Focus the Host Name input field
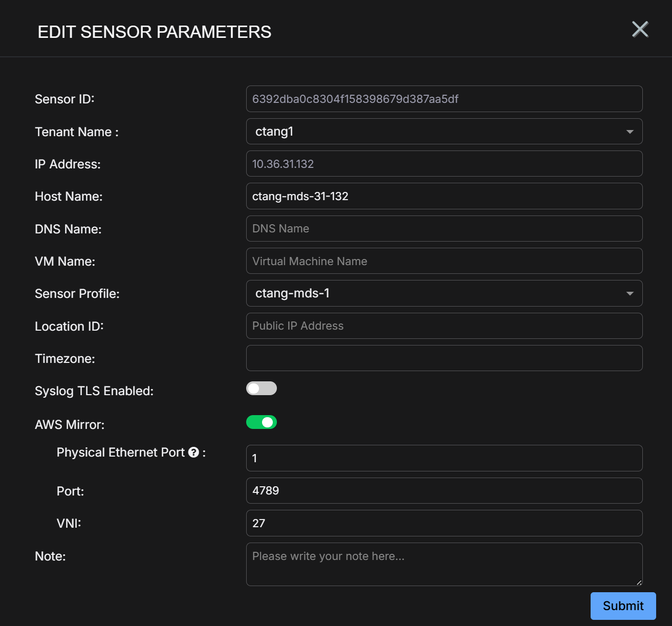The image size is (672, 626). (x=444, y=196)
